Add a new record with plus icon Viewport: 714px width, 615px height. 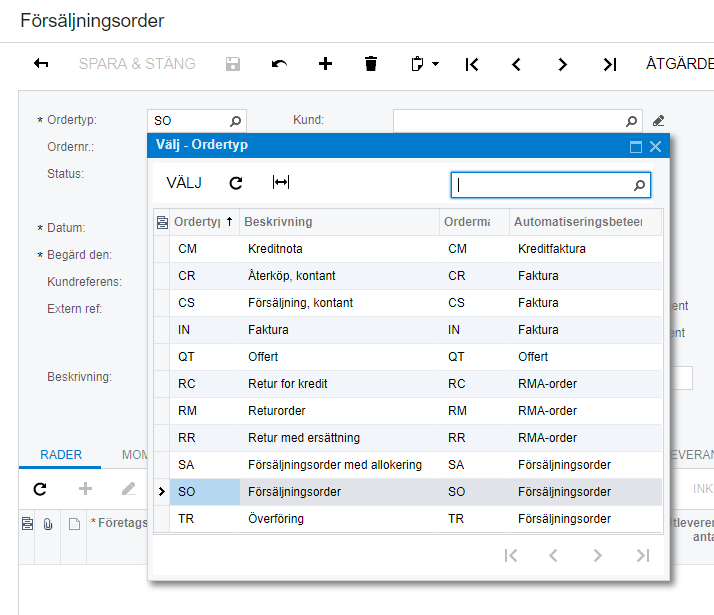325,64
